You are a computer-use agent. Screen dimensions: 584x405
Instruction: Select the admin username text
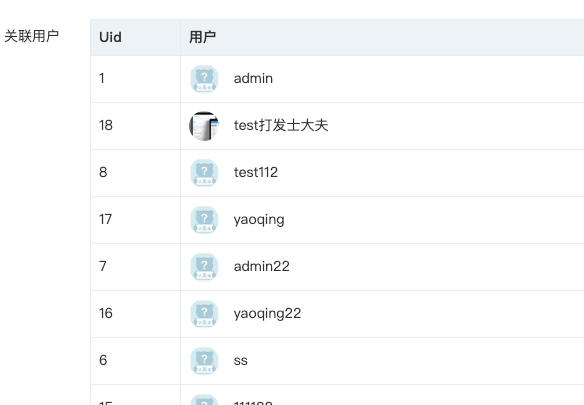(x=253, y=79)
